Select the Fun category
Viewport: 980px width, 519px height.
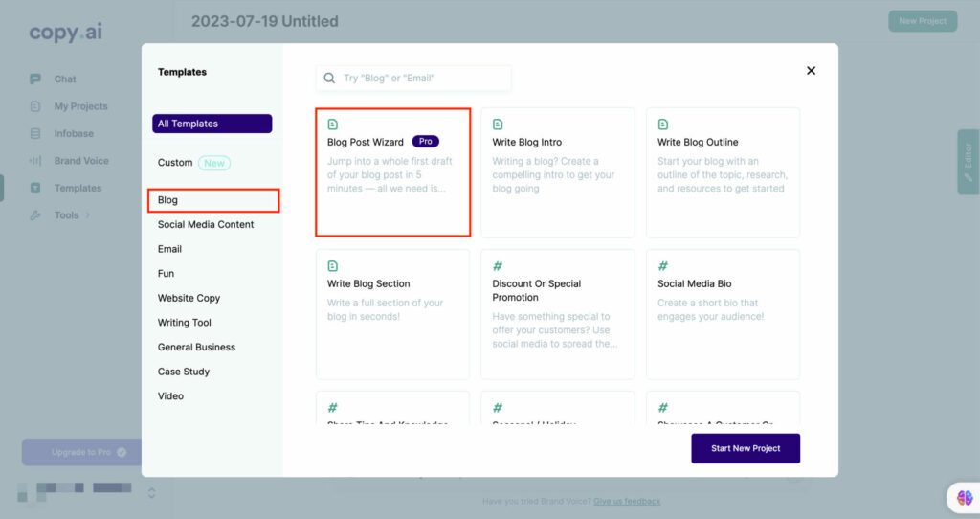[166, 273]
